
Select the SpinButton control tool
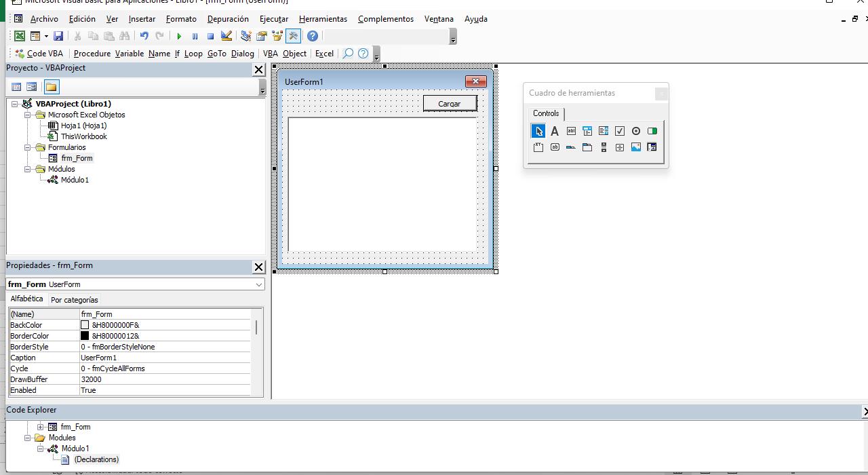point(619,147)
